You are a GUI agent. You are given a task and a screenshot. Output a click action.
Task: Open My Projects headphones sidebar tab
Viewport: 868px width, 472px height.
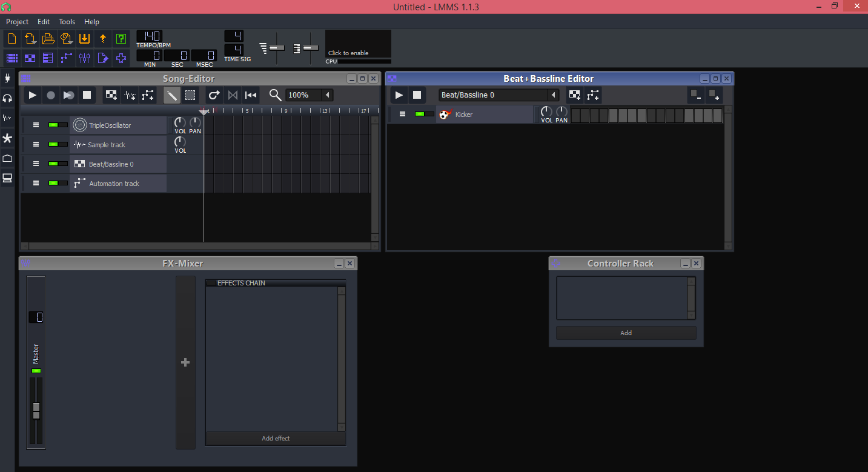tap(7, 98)
